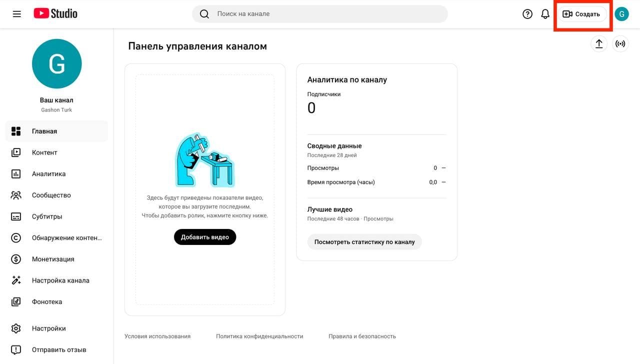
Task: Open the help question mark icon
Action: [527, 13]
